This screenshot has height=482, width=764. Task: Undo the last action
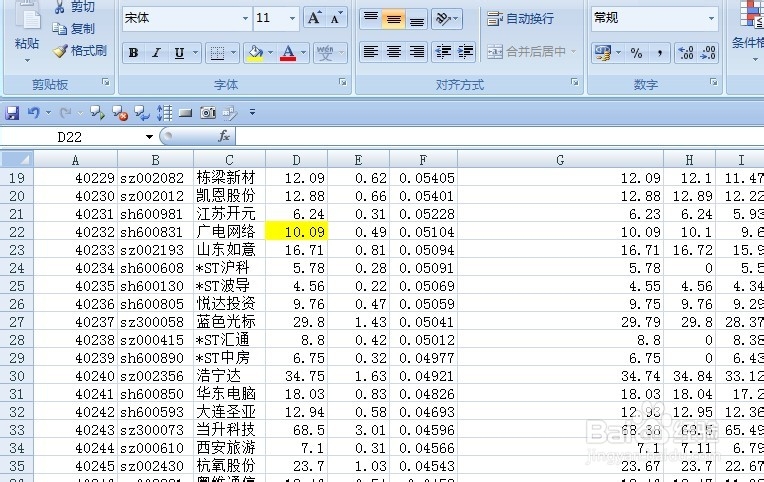33,113
